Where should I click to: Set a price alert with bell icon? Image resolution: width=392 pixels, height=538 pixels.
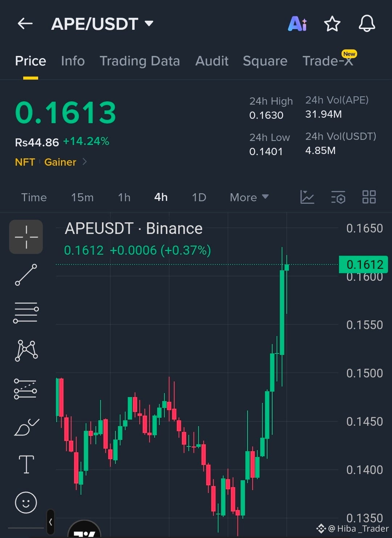(367, 24)
